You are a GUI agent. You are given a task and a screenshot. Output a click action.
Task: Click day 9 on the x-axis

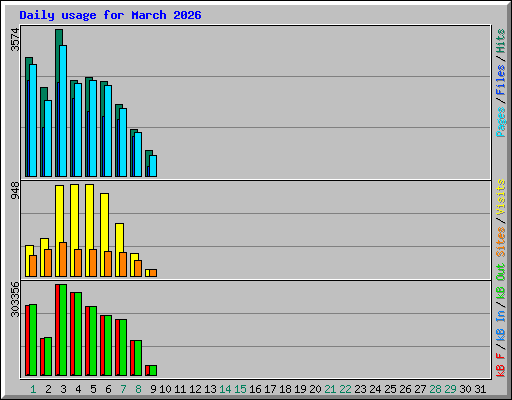coord(153,389)
